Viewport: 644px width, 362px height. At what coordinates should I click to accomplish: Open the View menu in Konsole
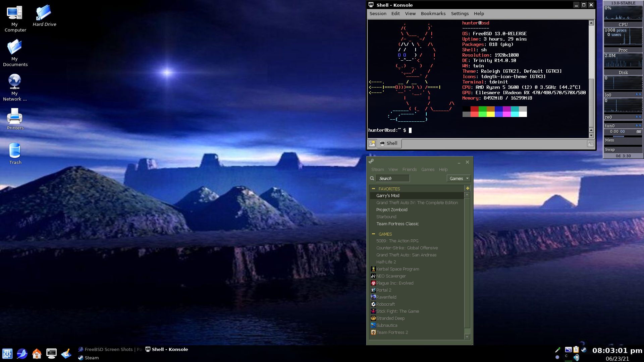click(x=410, y=13)
